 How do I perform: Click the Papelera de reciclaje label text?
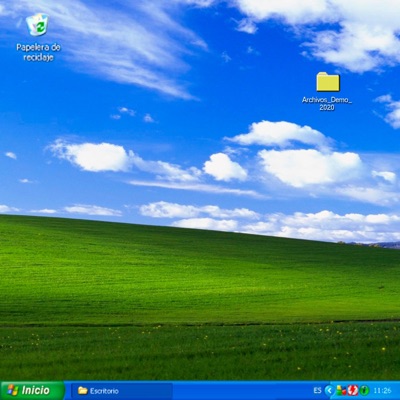38,52
